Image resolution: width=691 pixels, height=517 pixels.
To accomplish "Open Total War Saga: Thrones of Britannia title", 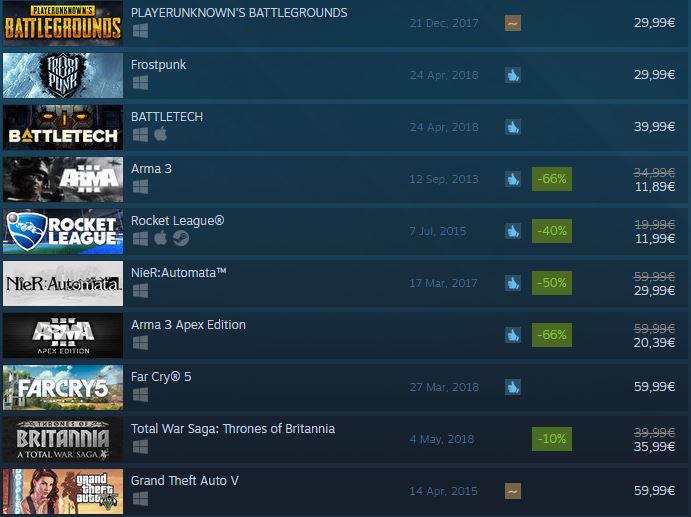I will click(x=233, y=429).
